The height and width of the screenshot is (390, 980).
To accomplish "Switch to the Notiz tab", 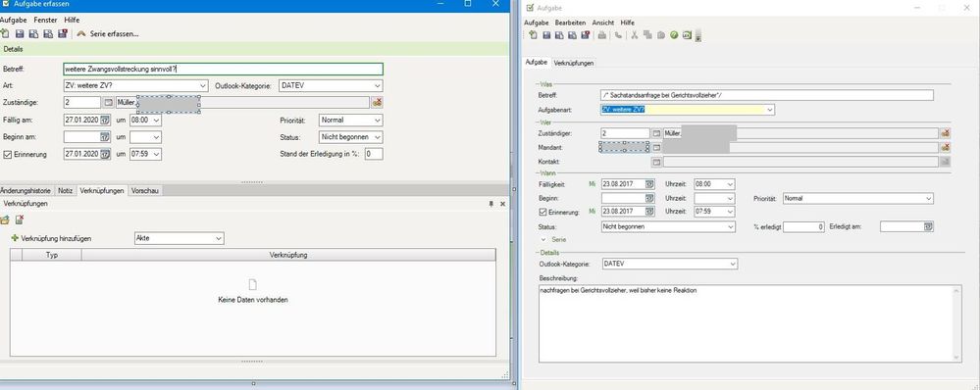I will 66,191.
